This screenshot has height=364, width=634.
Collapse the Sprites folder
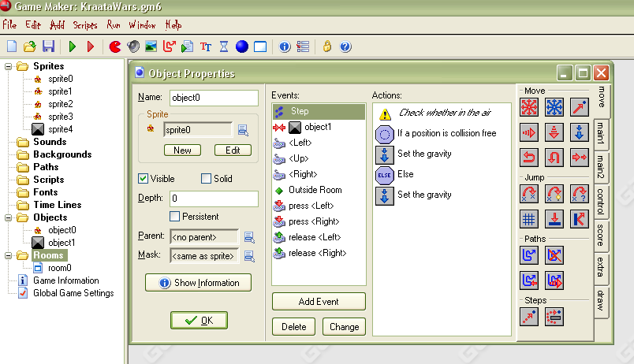8,66
